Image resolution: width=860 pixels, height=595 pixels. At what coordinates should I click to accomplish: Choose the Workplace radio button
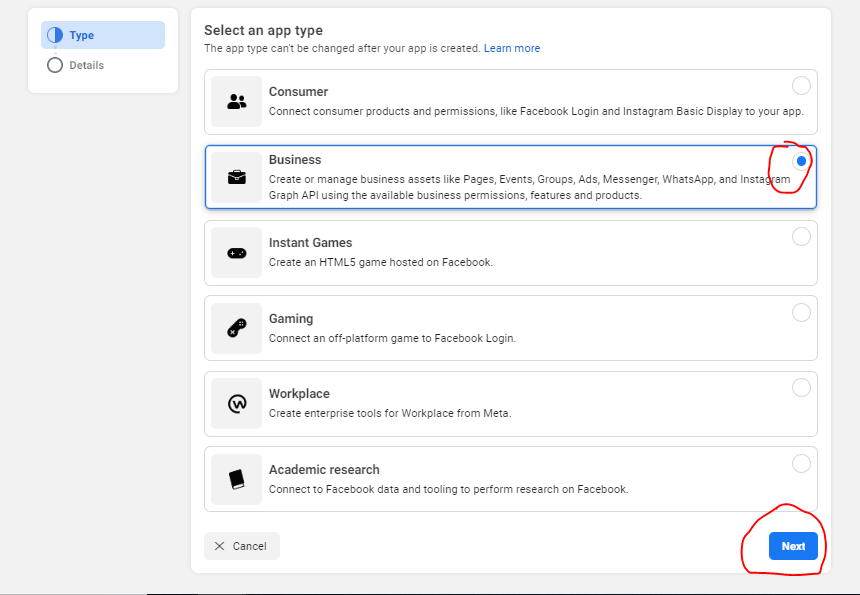[801, 388]
